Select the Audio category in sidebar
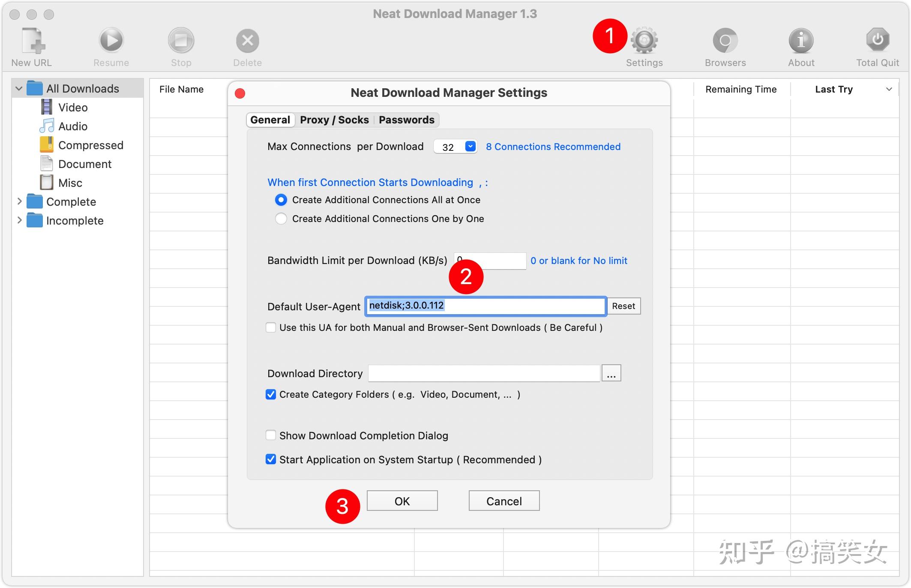Viewport: 911px width, 588px height. 72,126
